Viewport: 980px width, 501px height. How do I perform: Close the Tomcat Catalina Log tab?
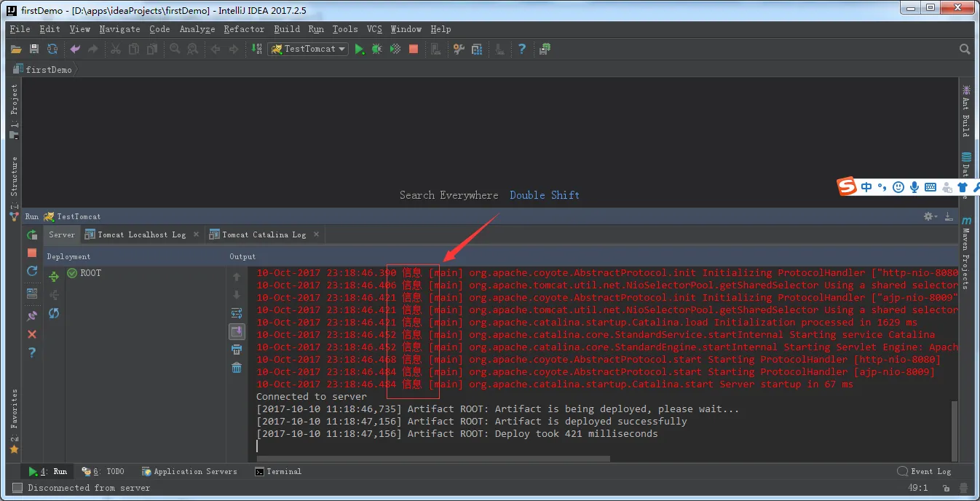pyautogui.click(x=316, y=234)
